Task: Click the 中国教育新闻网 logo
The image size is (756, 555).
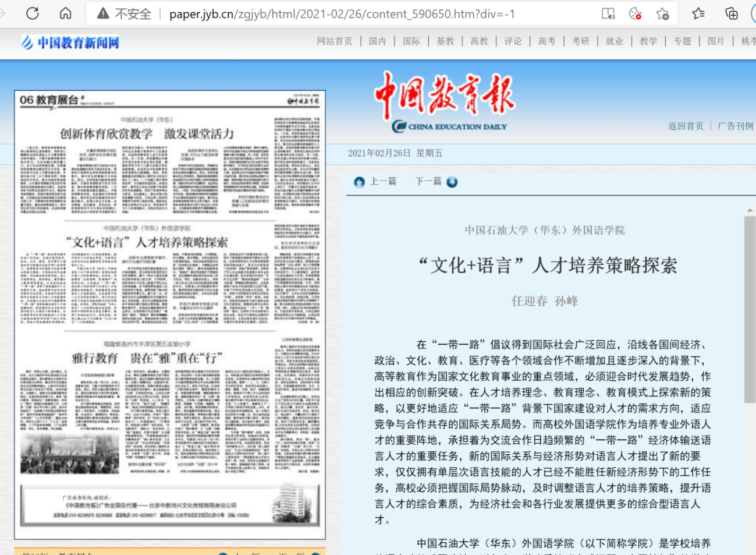Action: pyautogui.click(x=70, y=42)
